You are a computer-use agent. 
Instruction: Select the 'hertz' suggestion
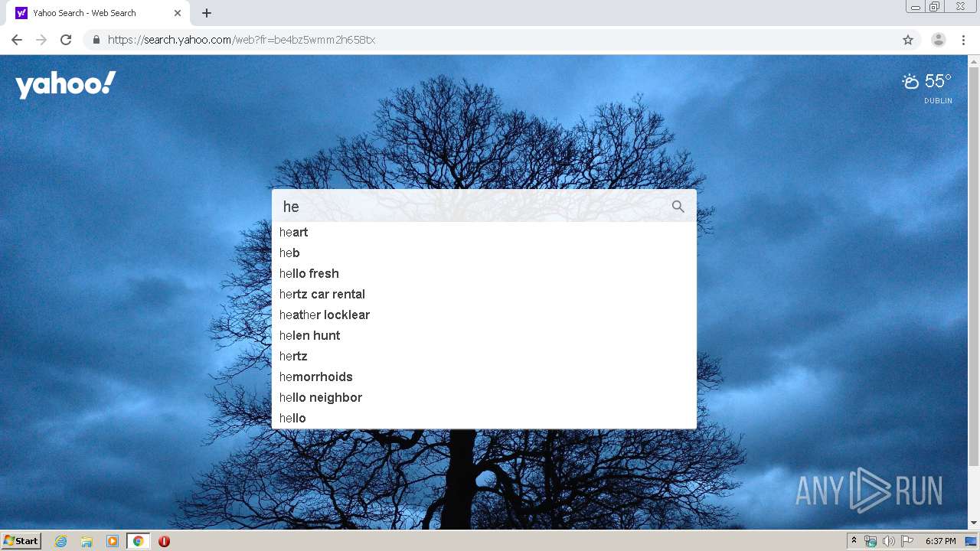[x=484, y=357]
